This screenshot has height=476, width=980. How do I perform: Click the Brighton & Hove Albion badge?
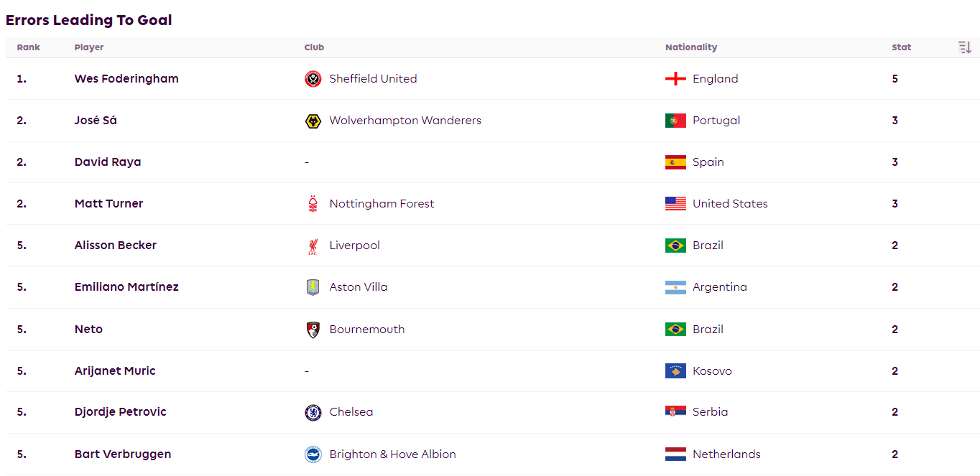(x=313, y=454)
